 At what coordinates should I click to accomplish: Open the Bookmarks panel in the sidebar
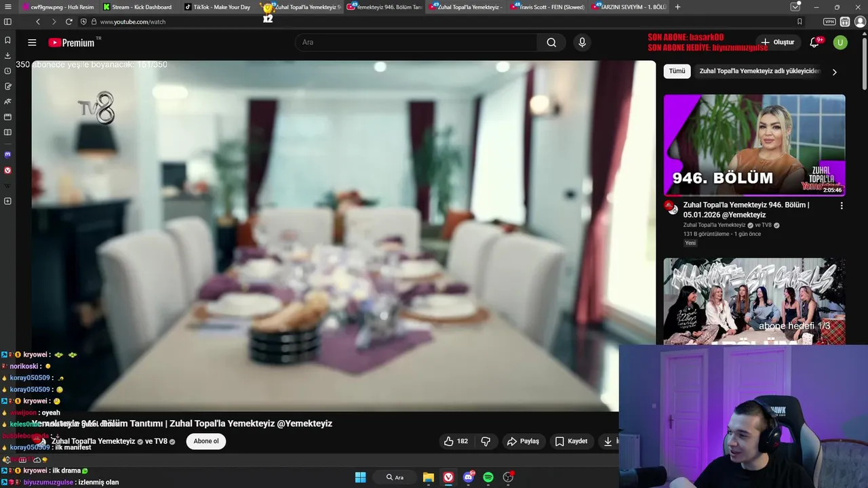tap(7, 41)
